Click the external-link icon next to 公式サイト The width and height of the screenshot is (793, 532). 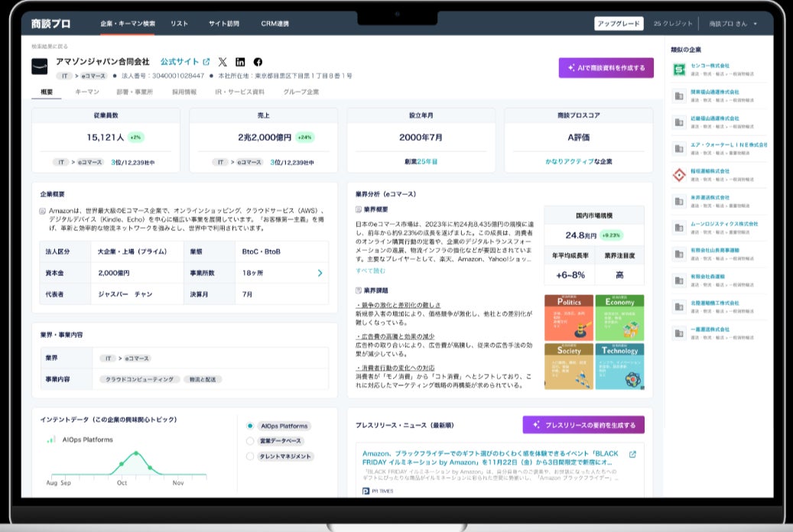(x=206, y=62)
